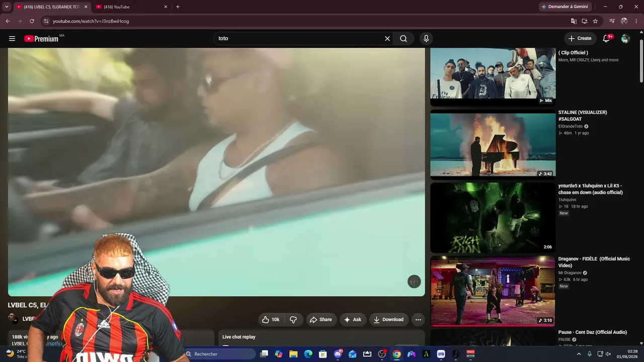Open Chrome media controls icon
This screenshot has width=644, height=362.
tap(612, 21)
